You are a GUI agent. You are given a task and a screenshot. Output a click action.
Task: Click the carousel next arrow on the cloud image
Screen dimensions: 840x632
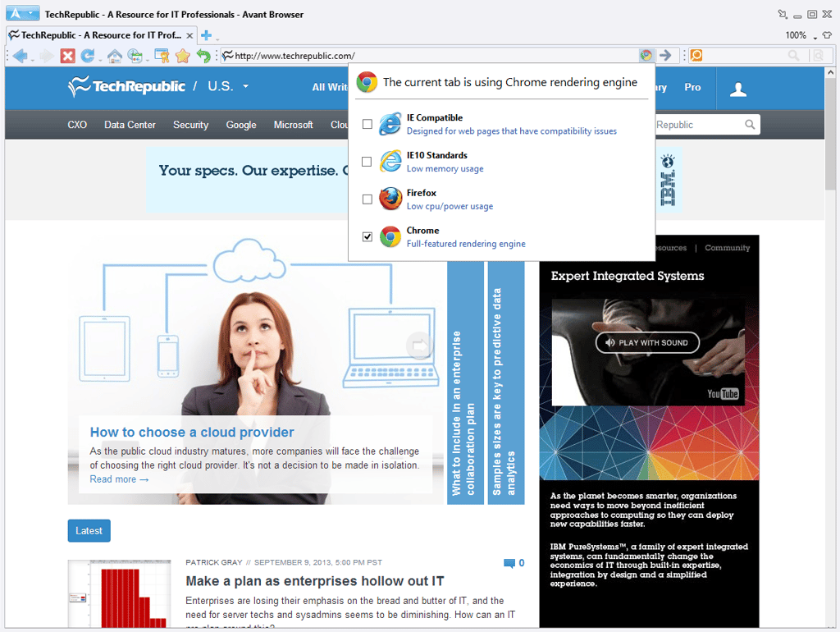[421, 346]
